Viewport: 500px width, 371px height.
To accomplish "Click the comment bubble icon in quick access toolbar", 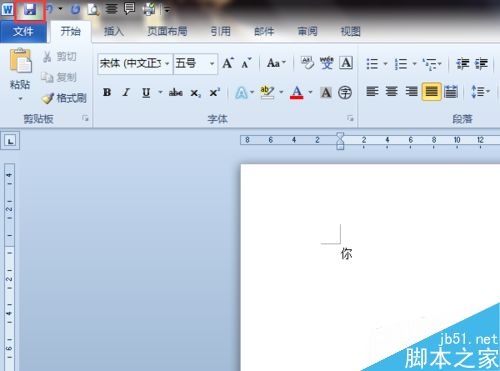I will (129, 9).
